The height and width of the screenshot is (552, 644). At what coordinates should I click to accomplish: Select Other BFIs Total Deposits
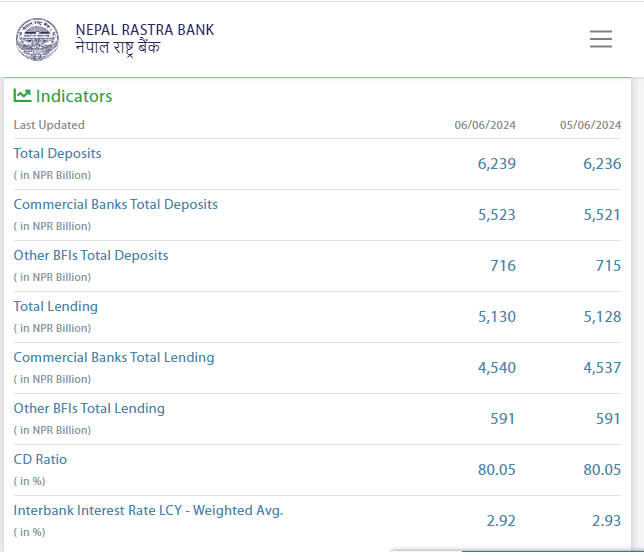click(91, 255)
